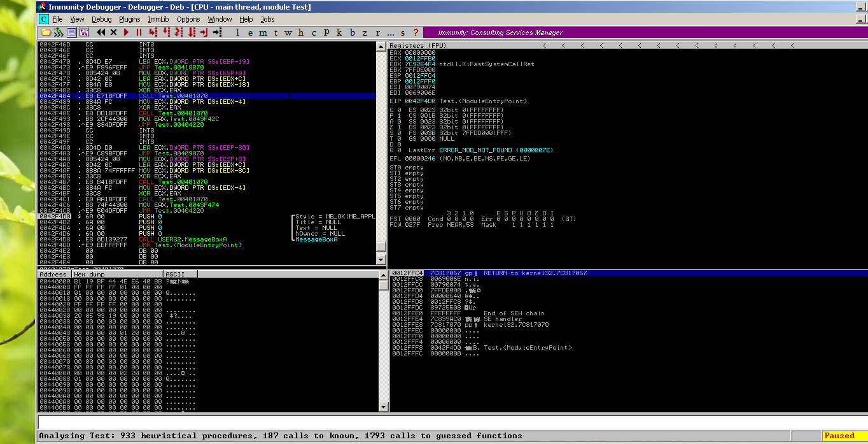This screenshot has width=868, height=444.
Task: Select EAX register value 00000000
Action: (420, 52)
